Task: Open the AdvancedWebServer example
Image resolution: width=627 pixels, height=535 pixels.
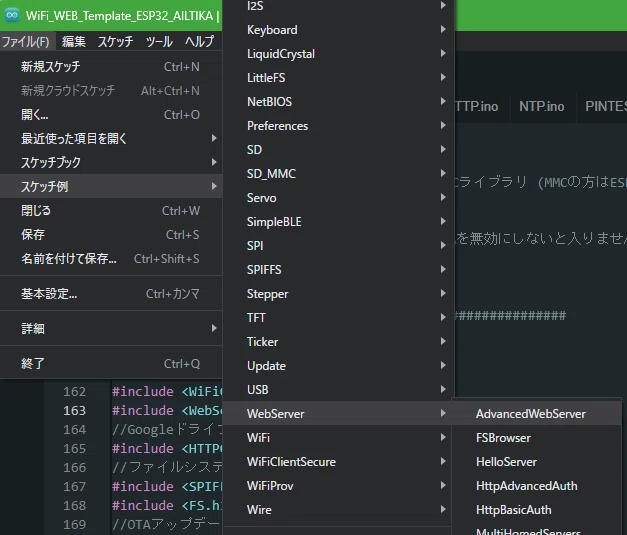Action: 537,413
